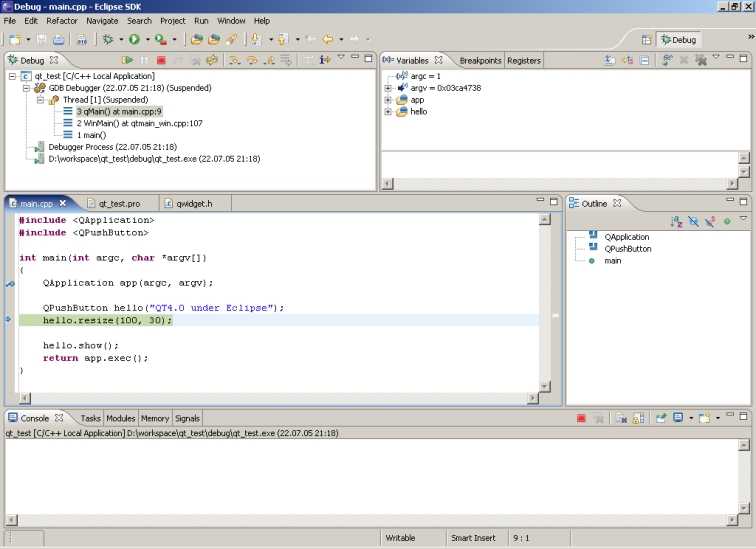Open the Run launch dropdown arrow
This screenshot has width=756, height=549.
pos(148,40)
